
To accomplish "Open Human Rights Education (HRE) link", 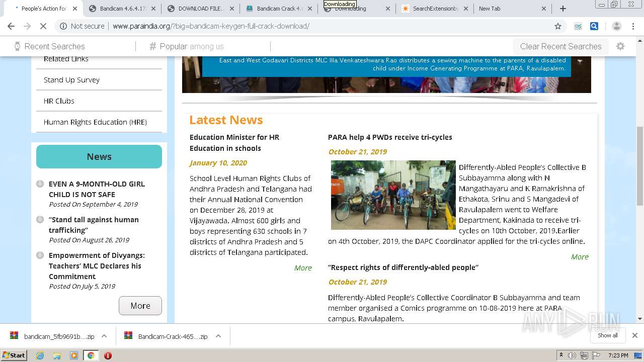I will point(95,122).
